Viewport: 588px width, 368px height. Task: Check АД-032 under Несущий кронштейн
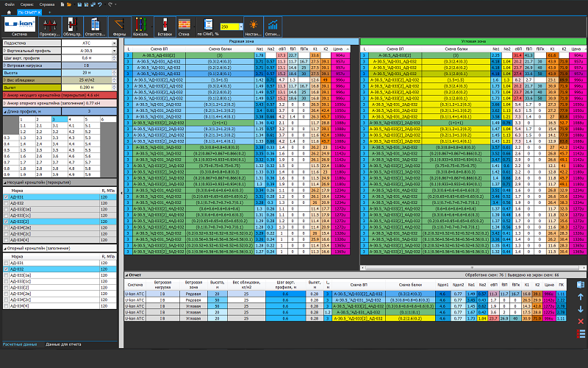[x=6, y=204]
